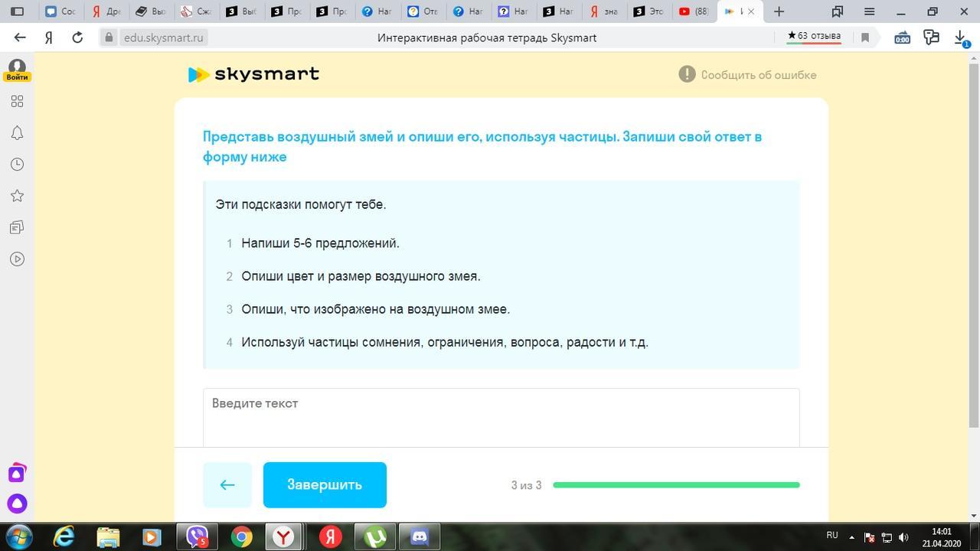Open the sidebar notifications bell
980x551 pixels.
17,133
